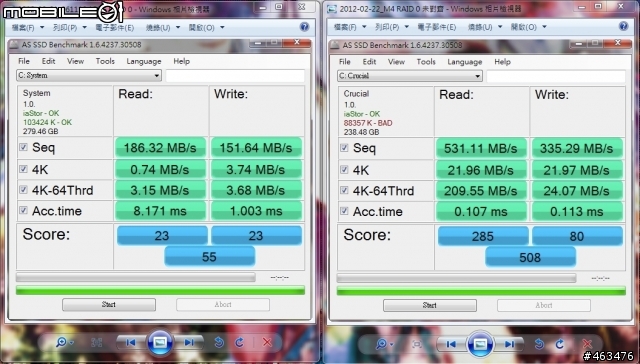Open 開啟(O) menu in left photo viewer
Image resolution: width=640 pixels, height=364 pixels.
pos(206,28)
